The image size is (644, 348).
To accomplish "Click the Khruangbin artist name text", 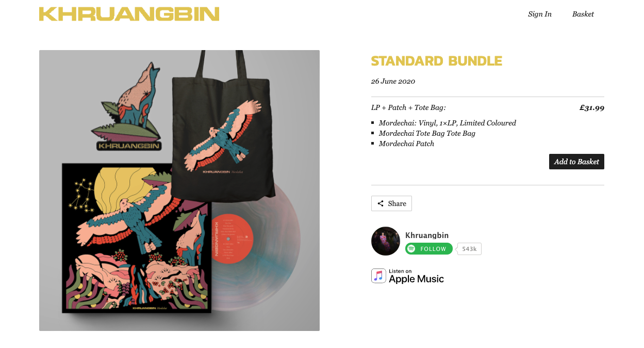I will [427, 235].
